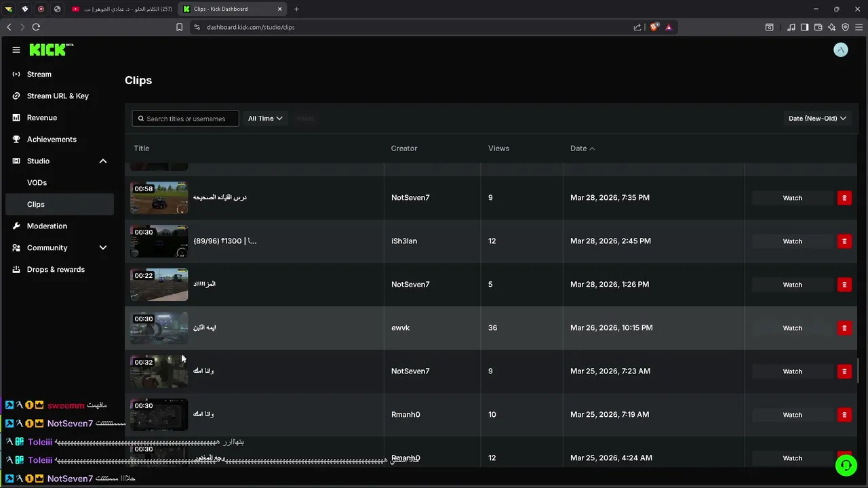The image size is (868, 488).
Task: Open the Date (New-Old) sort dropdown
Action: 816,119
